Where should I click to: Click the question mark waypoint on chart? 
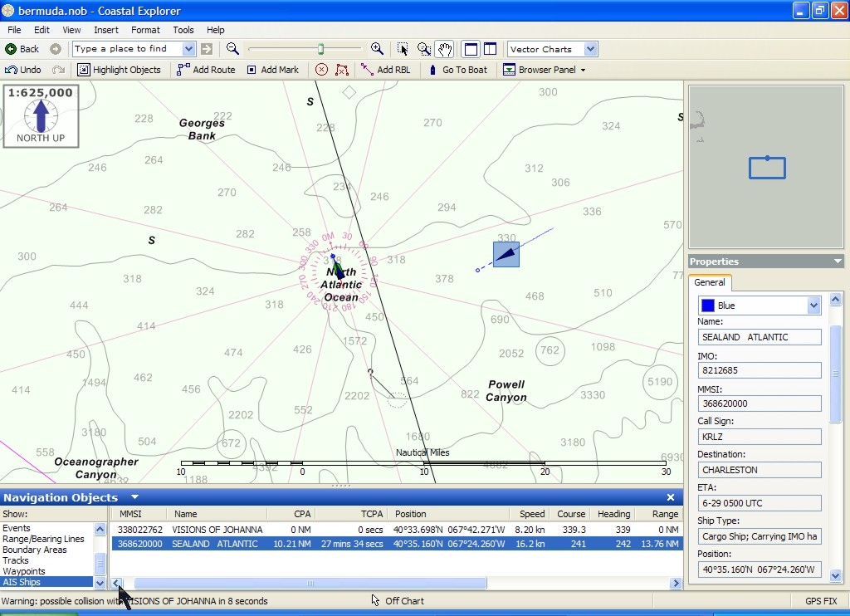[x=370, y=373]
